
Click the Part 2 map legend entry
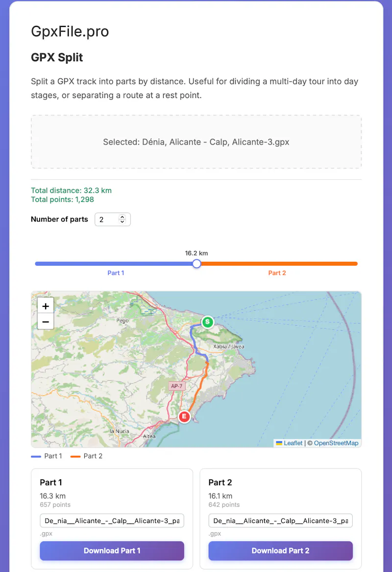[86, 456]
